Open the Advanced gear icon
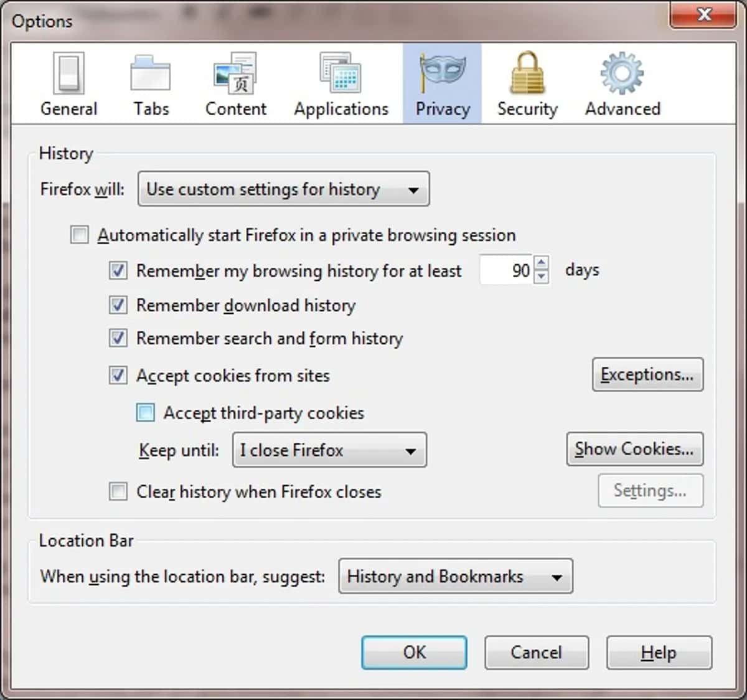747x700 pixels. click(x=622, y=73)
